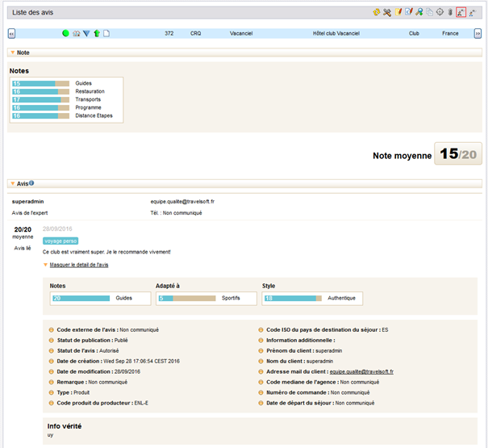Open the wrench and screwdriver tools icon
The width and height of the screenshot is (488, 448).
[x=387, y=12]
